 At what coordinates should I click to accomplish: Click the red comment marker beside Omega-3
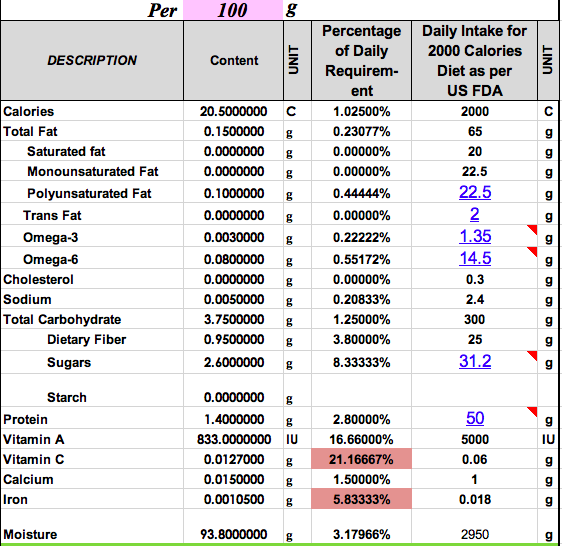tap(533, 229)
